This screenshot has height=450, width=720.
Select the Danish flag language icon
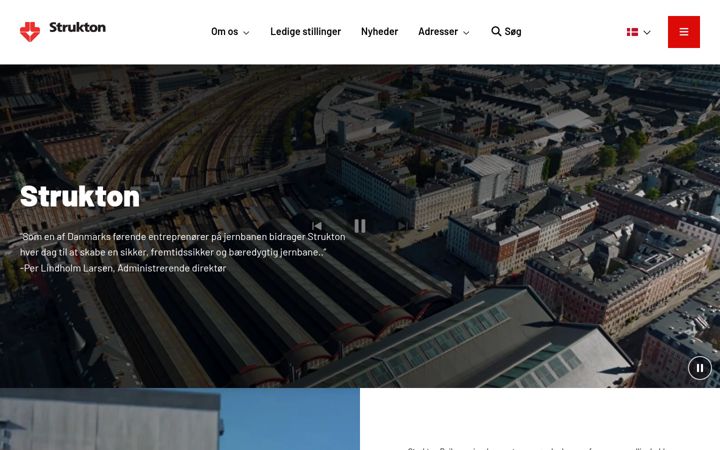coord(632,32)
